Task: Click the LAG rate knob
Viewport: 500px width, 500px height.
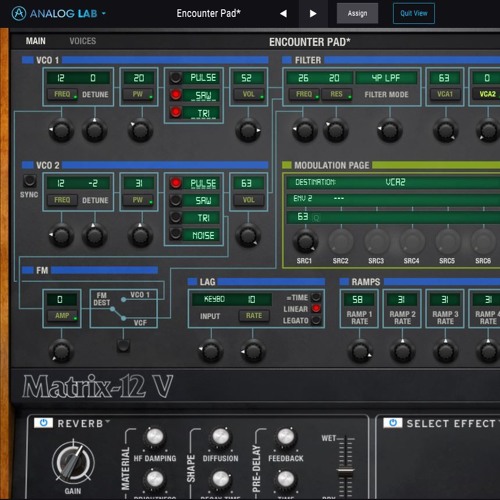Action: pos(253,351)
